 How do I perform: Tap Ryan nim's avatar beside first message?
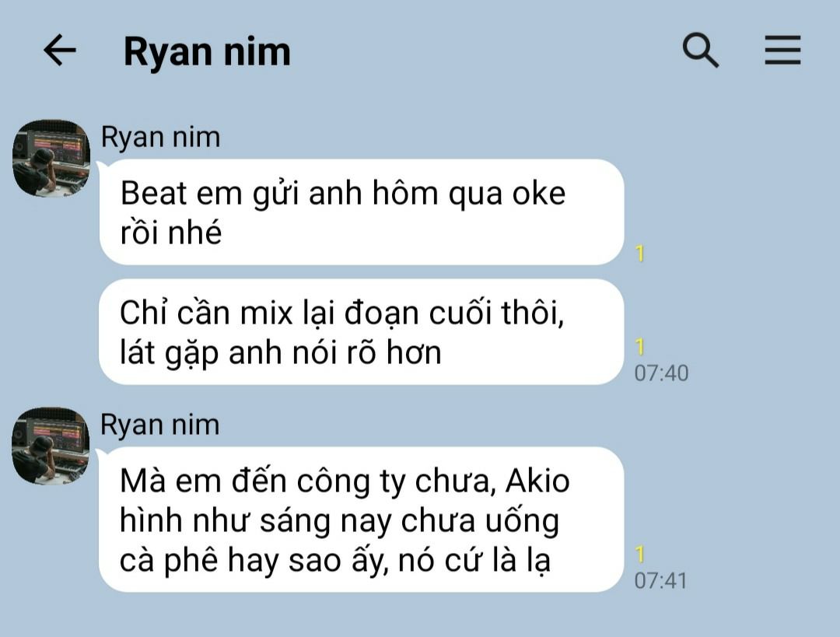click(51, 158)
